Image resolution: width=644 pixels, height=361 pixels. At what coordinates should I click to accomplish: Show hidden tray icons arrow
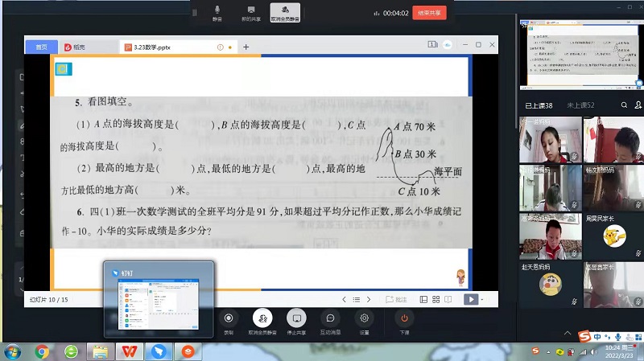pyautogui.click(x=548, y=352)
